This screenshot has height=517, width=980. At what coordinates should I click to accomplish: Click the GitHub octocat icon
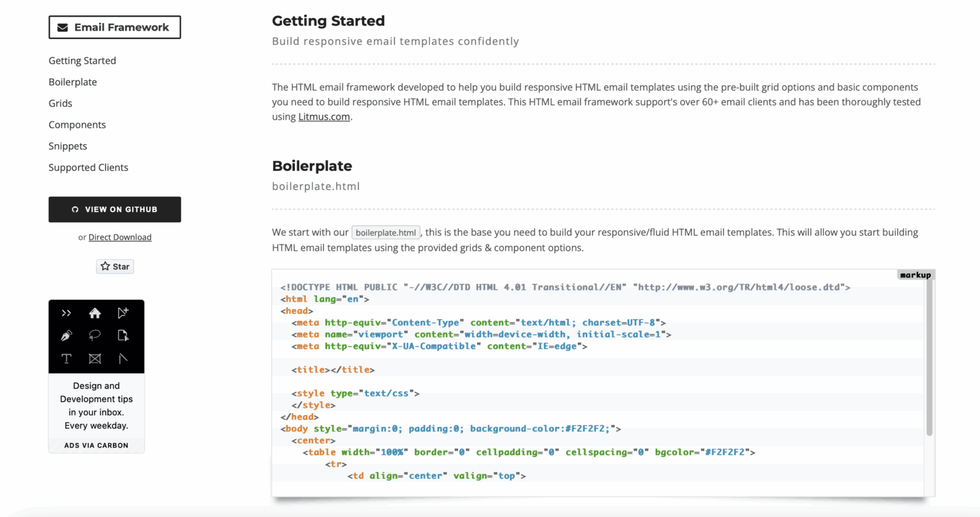click(x=75, y=209)
